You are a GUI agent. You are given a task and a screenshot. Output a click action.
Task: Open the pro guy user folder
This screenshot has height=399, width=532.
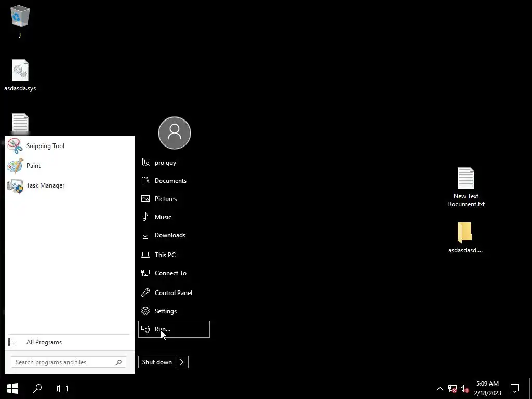[x=174, y=163]
